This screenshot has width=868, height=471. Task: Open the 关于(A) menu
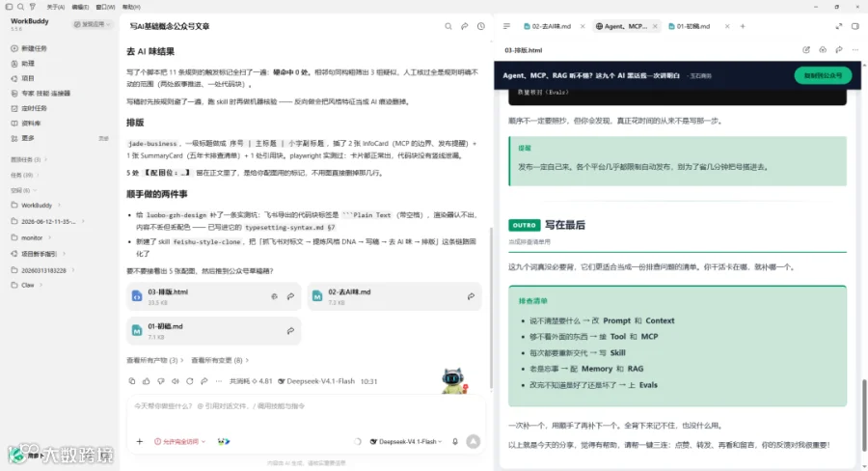click(x=55, y=7)
